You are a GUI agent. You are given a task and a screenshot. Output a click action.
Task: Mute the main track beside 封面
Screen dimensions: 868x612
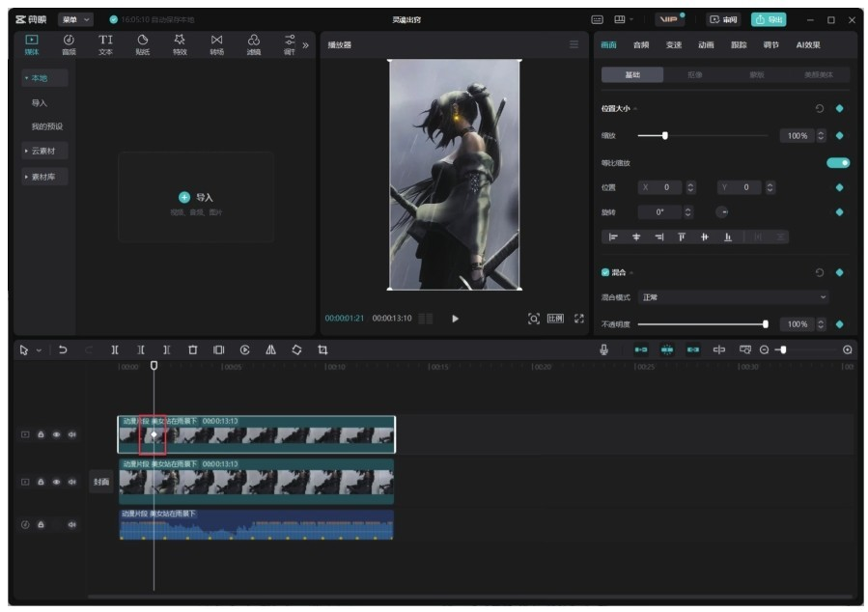point(72,482)
